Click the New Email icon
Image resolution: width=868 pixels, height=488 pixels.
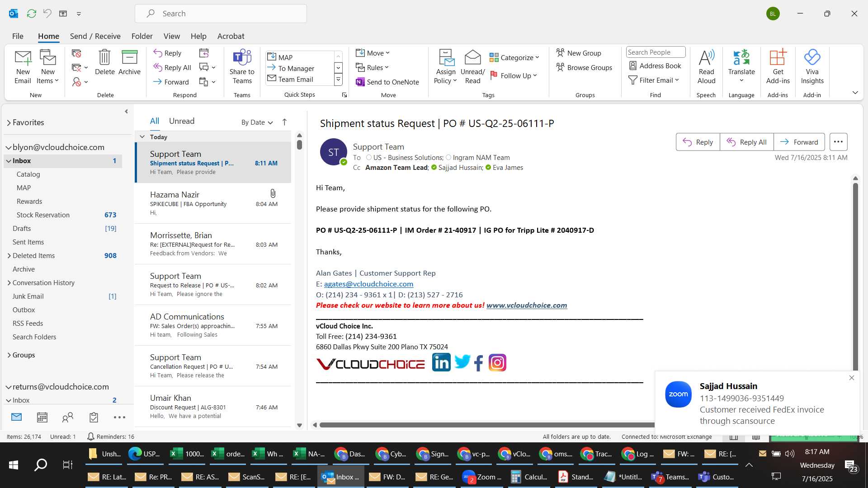23,66
